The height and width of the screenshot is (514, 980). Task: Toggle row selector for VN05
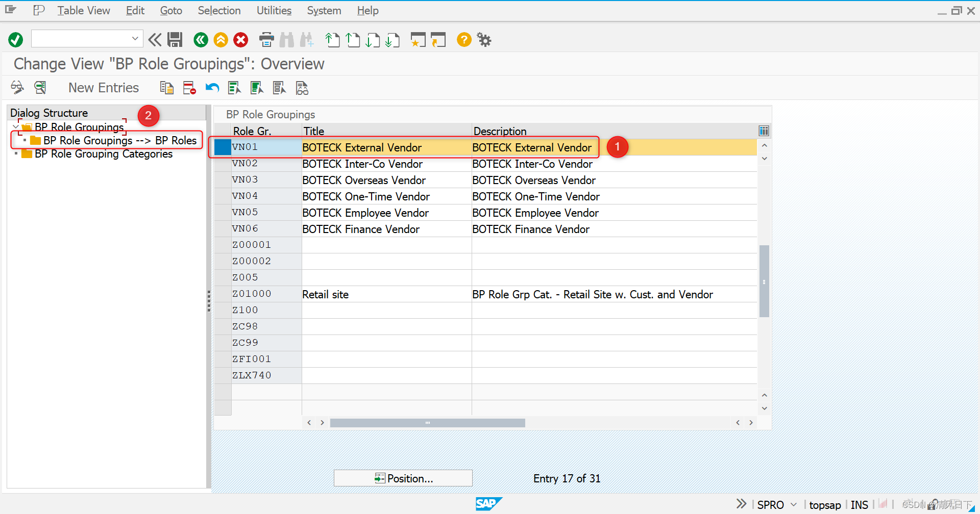pyautogui.click(x=223, y=212)
